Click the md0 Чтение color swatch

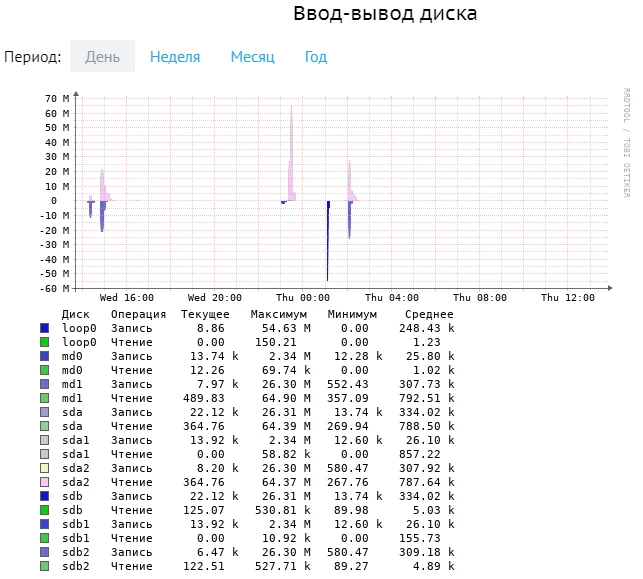pyautogui.click(x=45, y=370)
